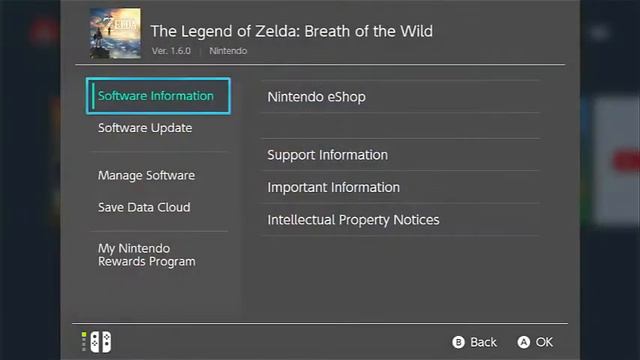Image resolution: width=640 pixels, height=360 pixels.
Task: Click the A button icon
Action: (524, 342)
